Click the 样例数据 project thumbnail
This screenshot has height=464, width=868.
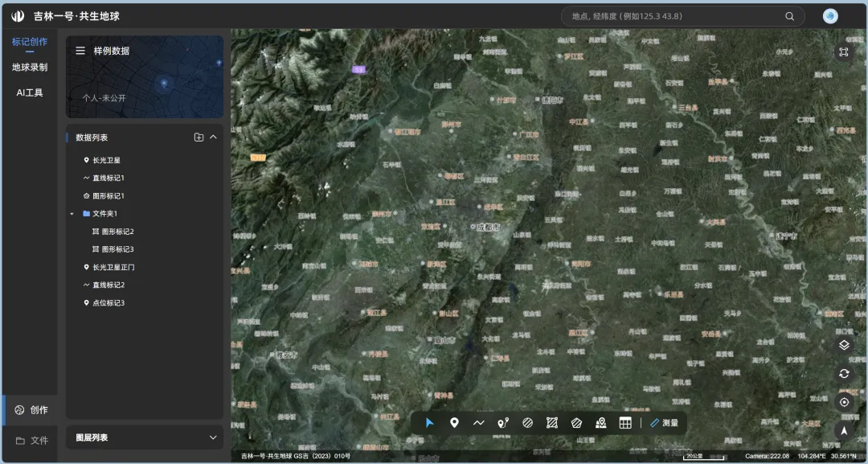[145, 77]
